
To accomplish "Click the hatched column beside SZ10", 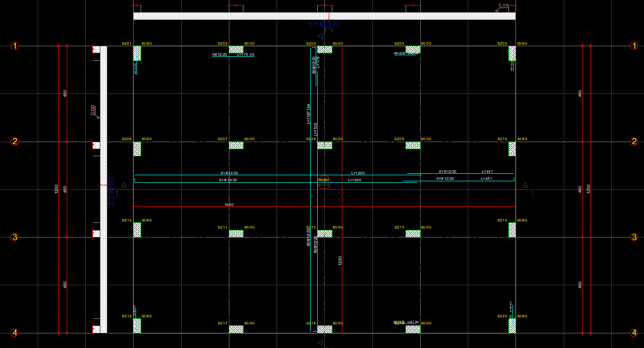I will (x=512, y=149).
